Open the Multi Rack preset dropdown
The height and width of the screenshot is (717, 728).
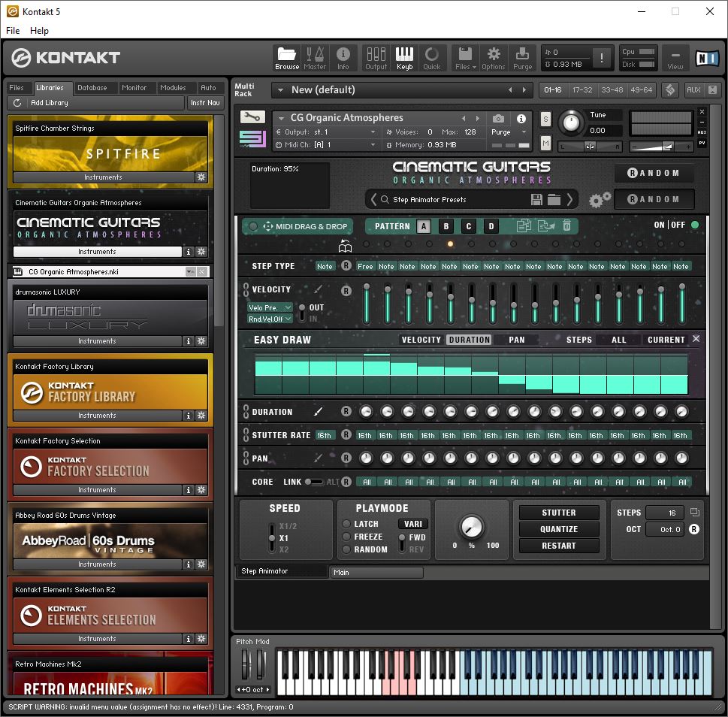(280, 90)
